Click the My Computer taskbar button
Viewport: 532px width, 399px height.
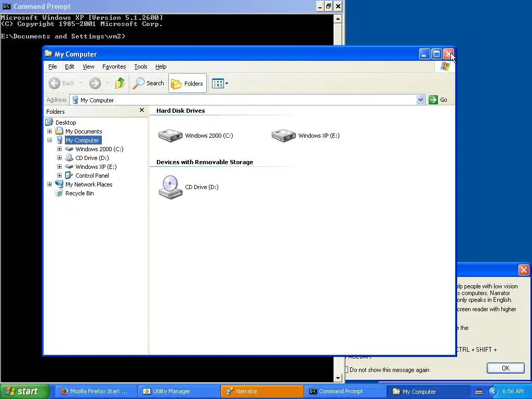point(428,391)
